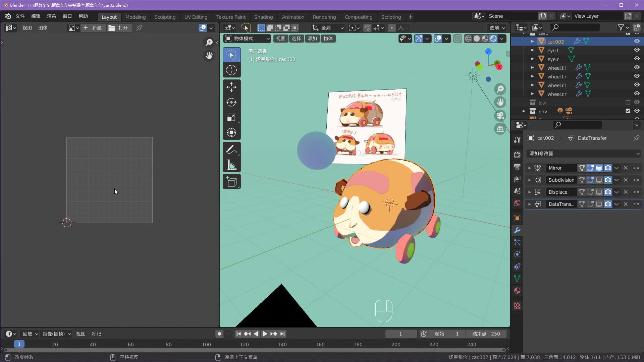Image resolution: width=644 pixels, height=362 pixels.
Task: Open the Material properties tab
Action: tap(517, 291)
